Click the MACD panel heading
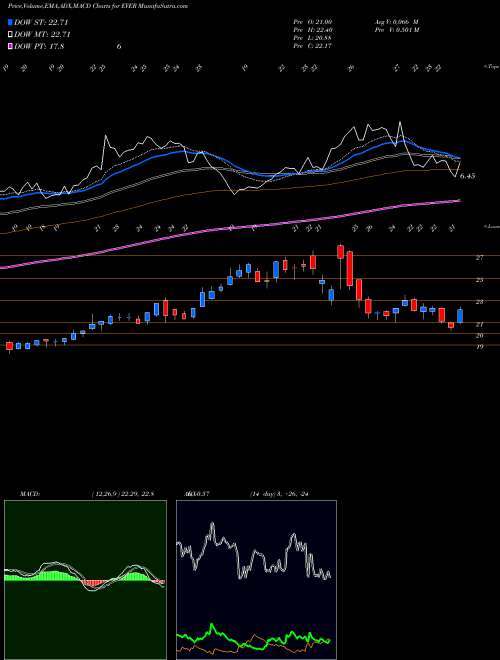 point(29,494)
